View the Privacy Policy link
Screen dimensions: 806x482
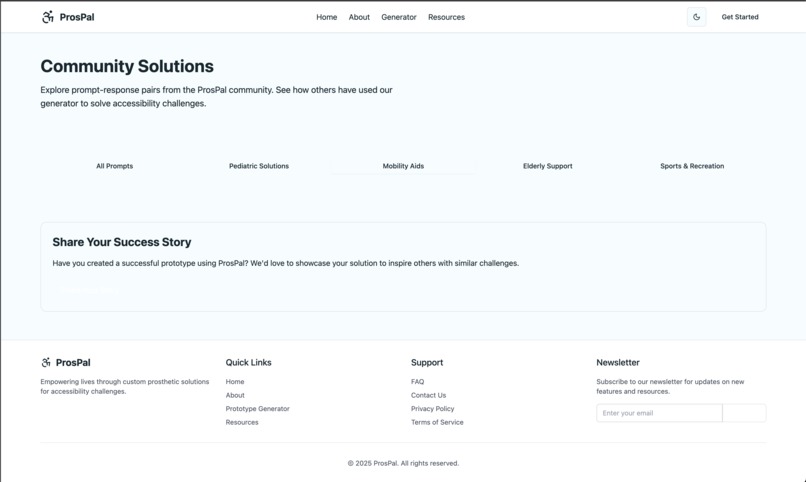(x=432, y=409)
